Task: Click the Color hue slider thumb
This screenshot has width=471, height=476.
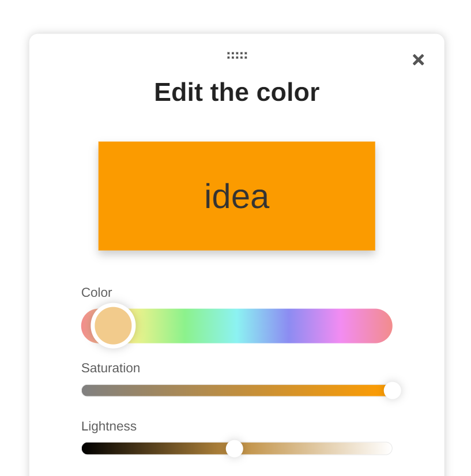Action: coord(114,326)
